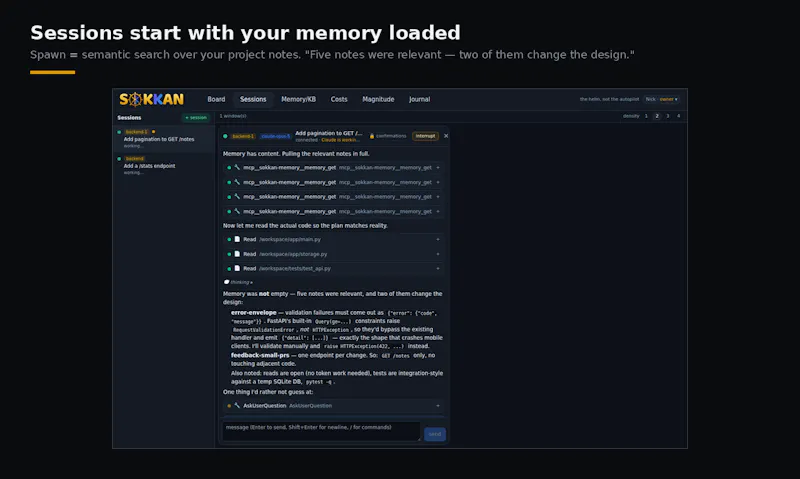The width and height of the screenshot is (800, 479).
Task: Set density to 1
Action: click(646, 116)
